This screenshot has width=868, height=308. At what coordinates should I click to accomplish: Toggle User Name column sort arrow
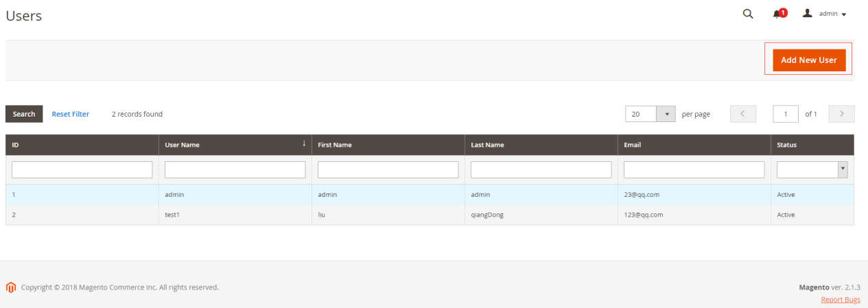pyautogui.click(x=304, y=144)
